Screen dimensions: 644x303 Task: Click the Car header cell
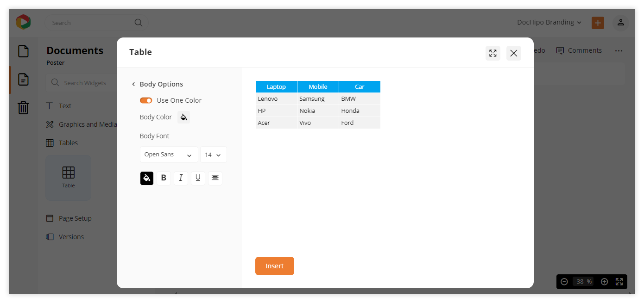point(360,87)
